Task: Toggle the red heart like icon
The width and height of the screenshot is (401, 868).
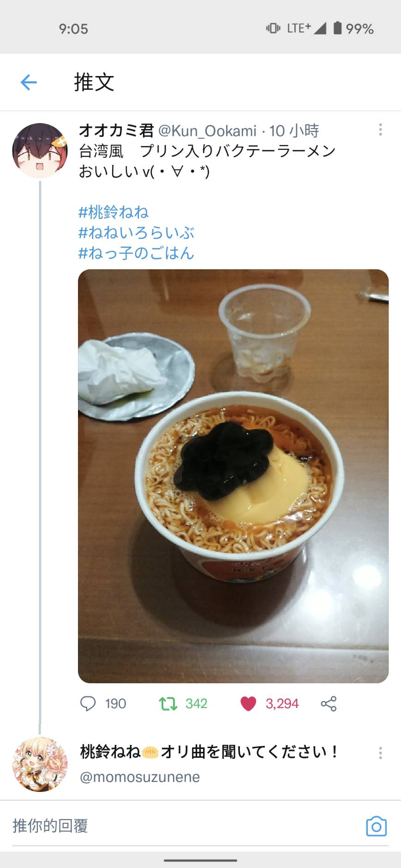Action: coord(248,703)
